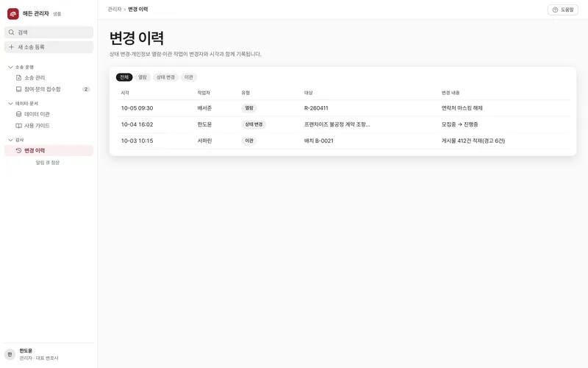Open the 도움말 help button
This screenshot has height=368, width=588.
pos(563,10)
